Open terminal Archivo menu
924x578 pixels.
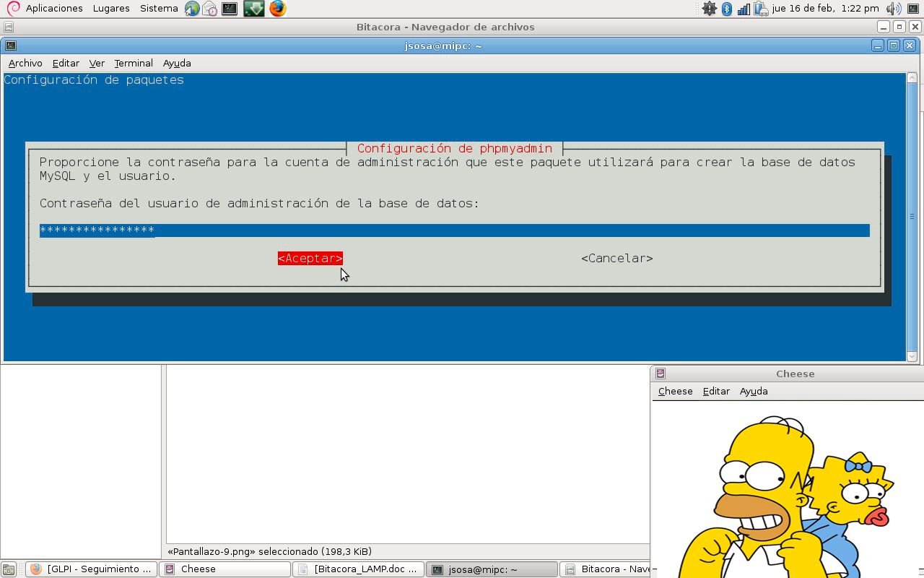tap(25, 64)
